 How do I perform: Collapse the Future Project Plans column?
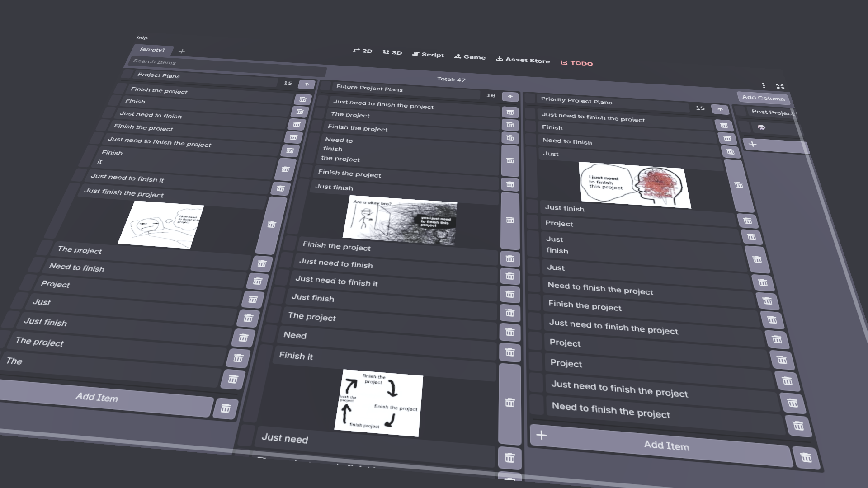pyautogui.click(x=510, y=97)
